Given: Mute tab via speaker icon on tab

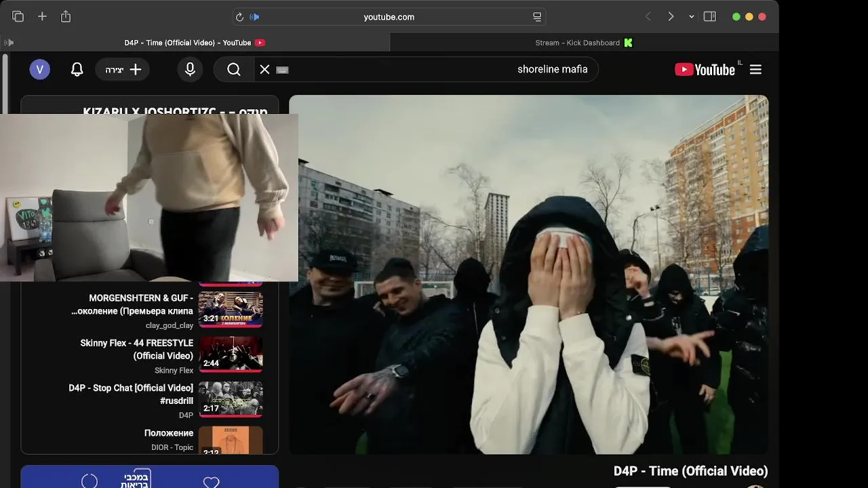Looking at the screenshot, I should click(x=9, y=43).
